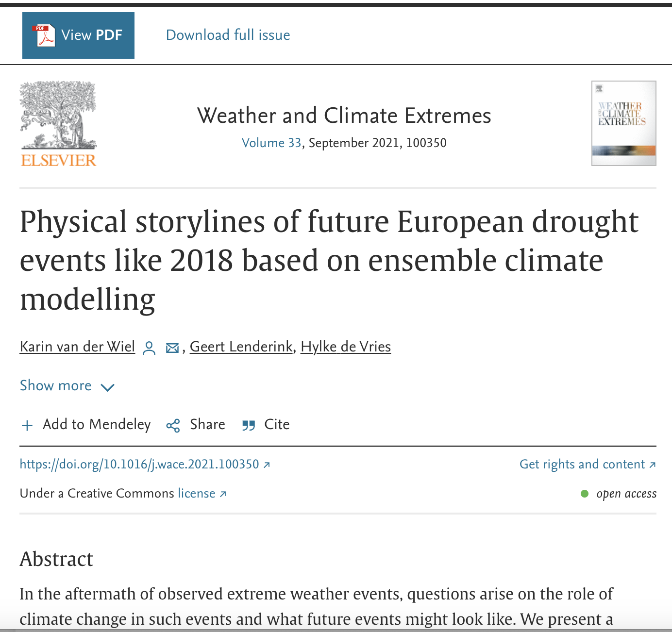Click the Weather and Climate Extremes journal title
The height and width of the screenshot is (632, 672).
pos(344,116)
